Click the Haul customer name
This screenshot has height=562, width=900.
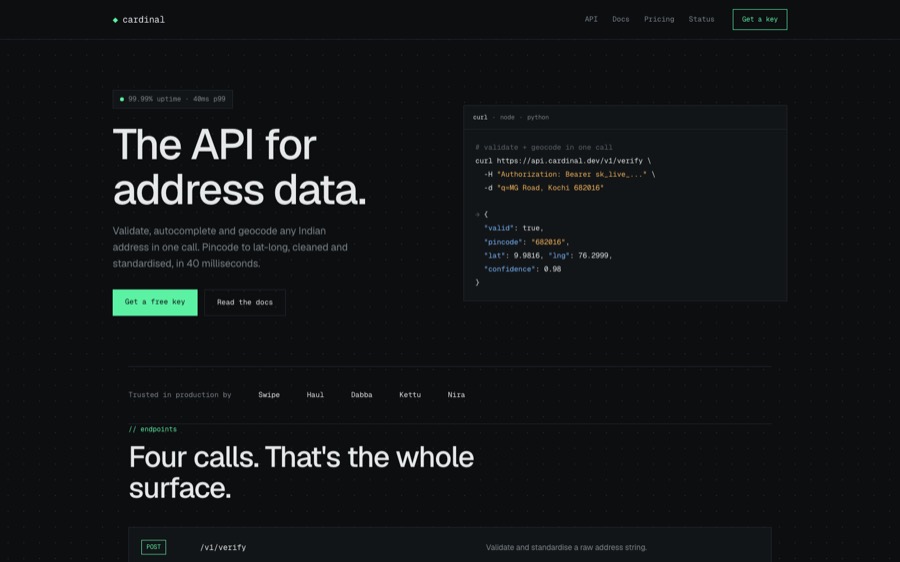pyautogui.click(x=315, y=395)
